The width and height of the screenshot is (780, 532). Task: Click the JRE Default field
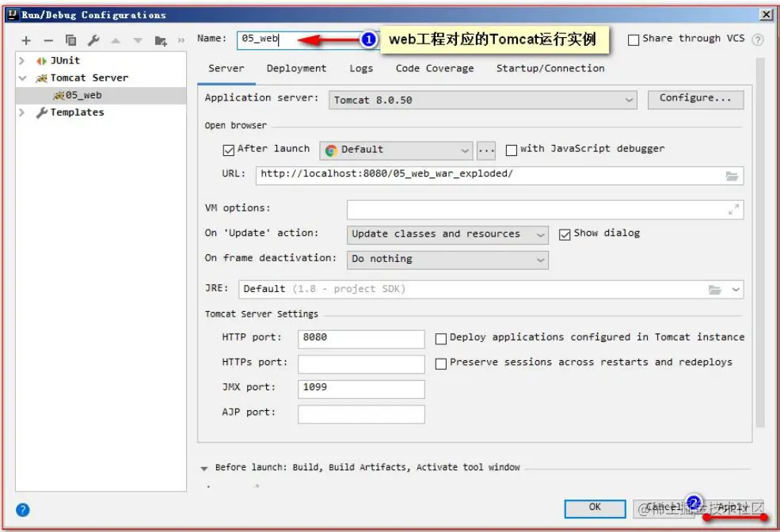(x=491, y=290)
